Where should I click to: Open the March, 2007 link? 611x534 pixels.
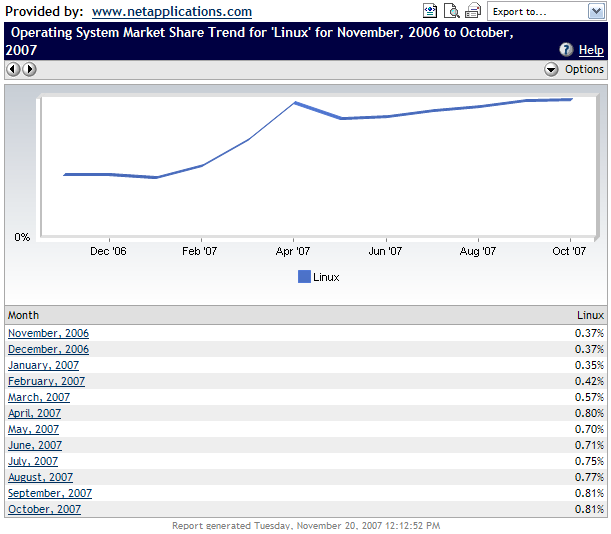(39, 398)
